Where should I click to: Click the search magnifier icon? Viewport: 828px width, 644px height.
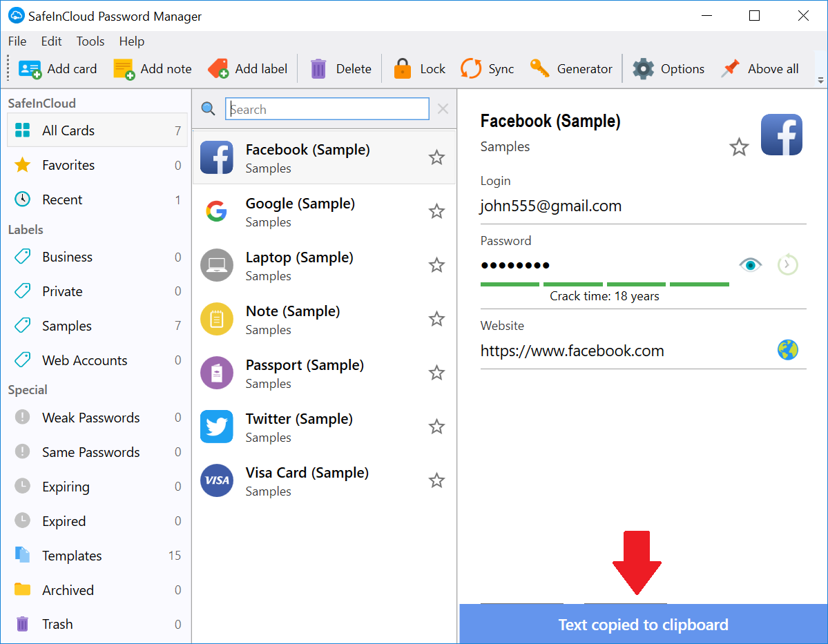pyautogui.click(x=208, y=109)
